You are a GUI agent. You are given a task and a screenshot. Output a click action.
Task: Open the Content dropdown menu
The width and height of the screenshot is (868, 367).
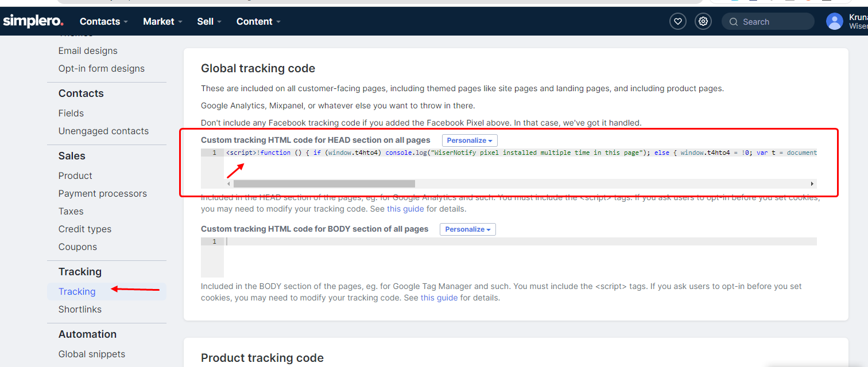click(258, 21)
